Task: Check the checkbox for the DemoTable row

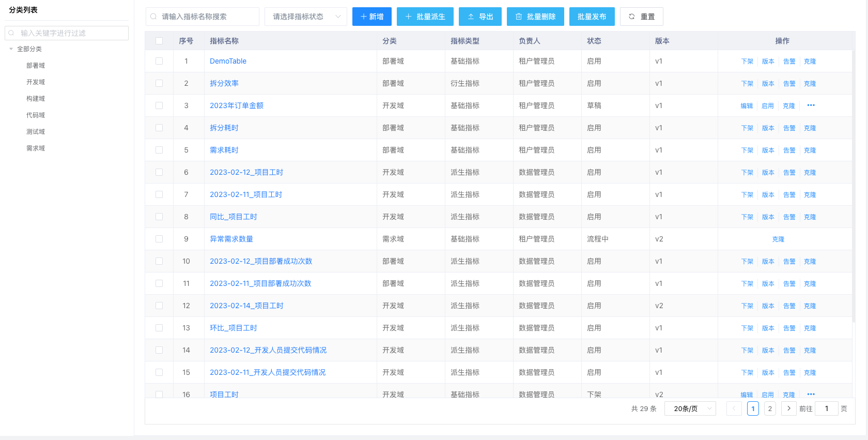Action: 159,61
